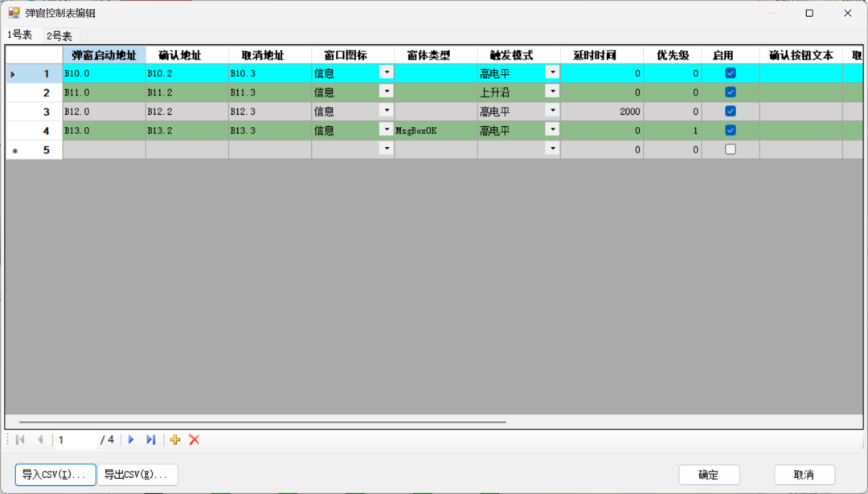Click 触发模式 column header
Screen dimensions: 868x494
518,55
